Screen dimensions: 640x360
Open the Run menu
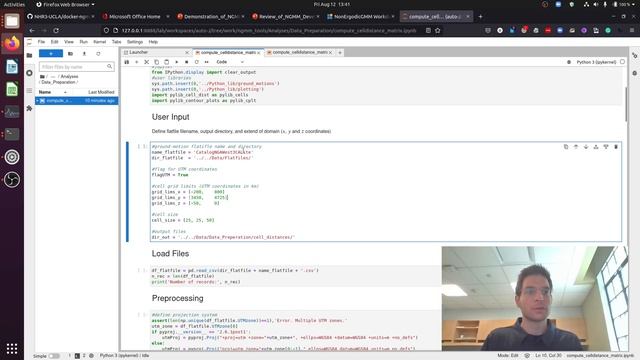pos(83,42)
